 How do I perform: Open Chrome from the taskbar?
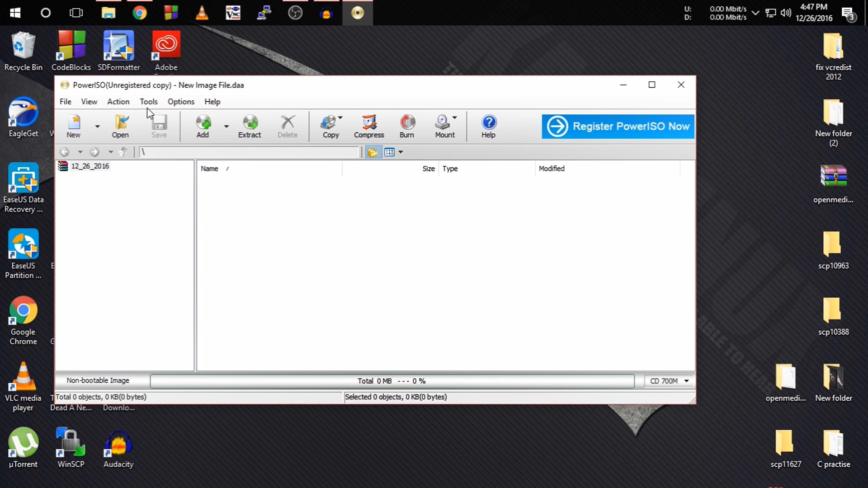(x=139, y=13)
